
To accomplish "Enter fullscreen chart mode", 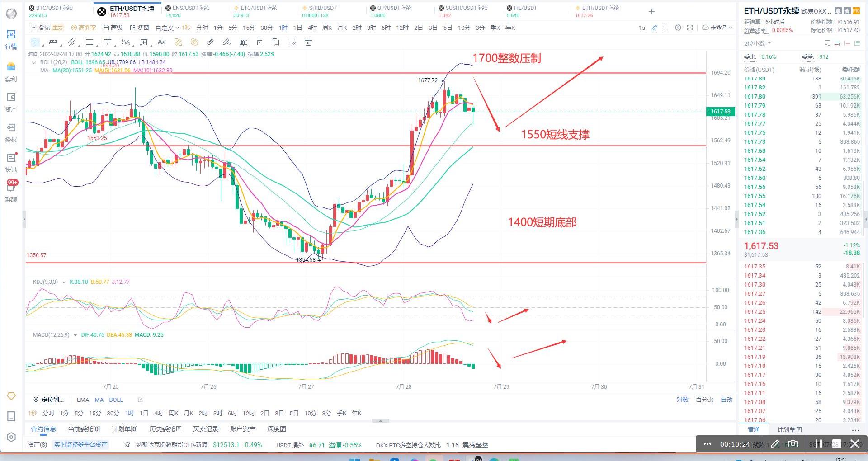I will click(690, 28).
